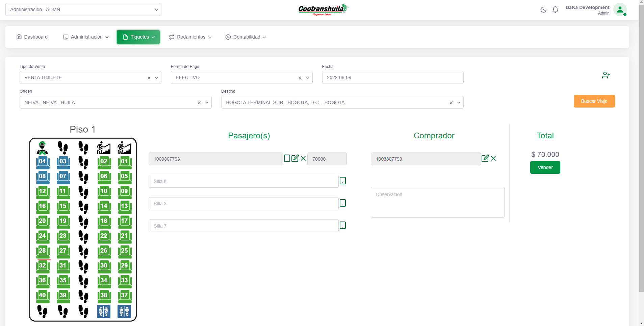
Task: Open the Forma de Pago dropdown
Action: click(x=308, y=78)
